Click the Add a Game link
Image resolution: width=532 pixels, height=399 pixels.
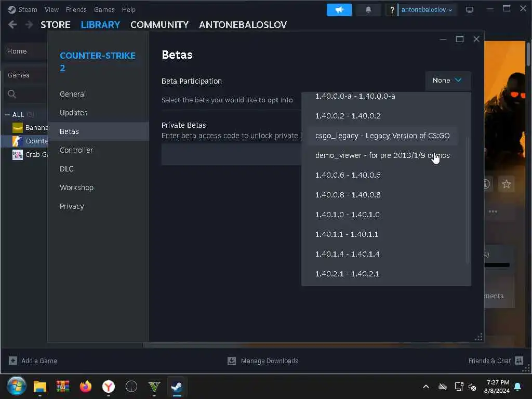click(39, 361)
